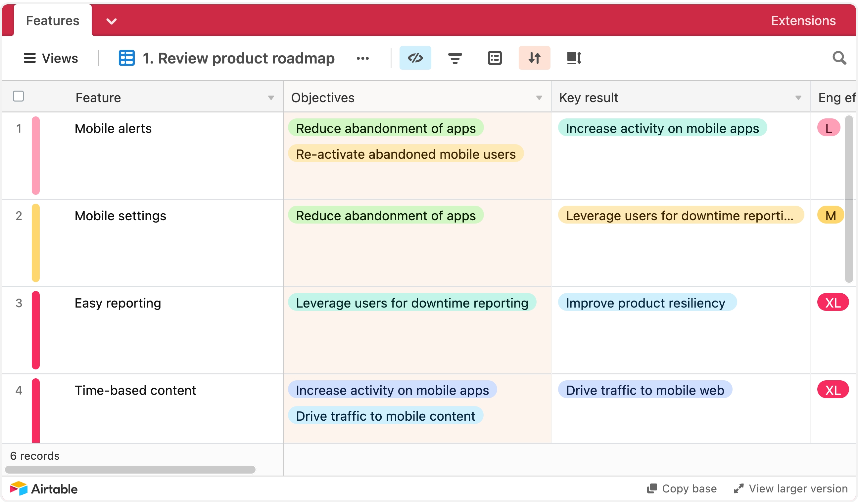858x504 pixels.
Task: Click the horizontal scrollbar at the bottom
Action: tap(130, 470)
